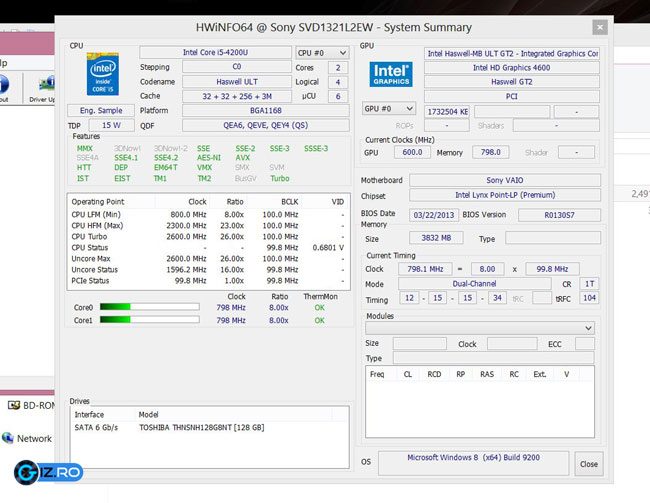Screen dimensions: 650x503
Task: Click the memory Mode value Dual-Channel
Action: point(474,284)
